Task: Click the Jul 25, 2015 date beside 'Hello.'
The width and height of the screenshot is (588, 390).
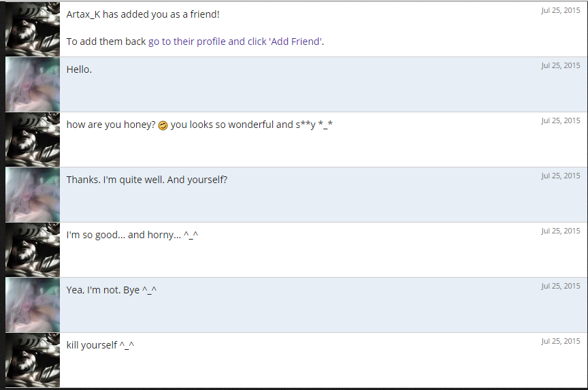Action: click(561, 65)
